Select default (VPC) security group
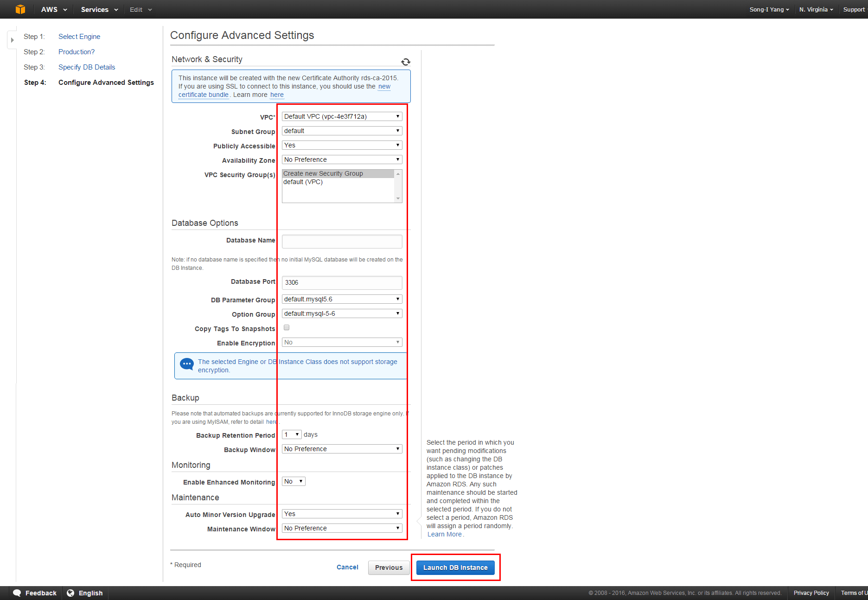This screenshot has height=600, width=868. (303, 182)
